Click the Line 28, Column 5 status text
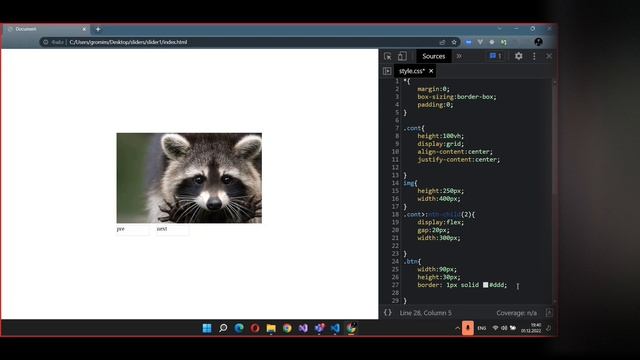 coord(425,313)
